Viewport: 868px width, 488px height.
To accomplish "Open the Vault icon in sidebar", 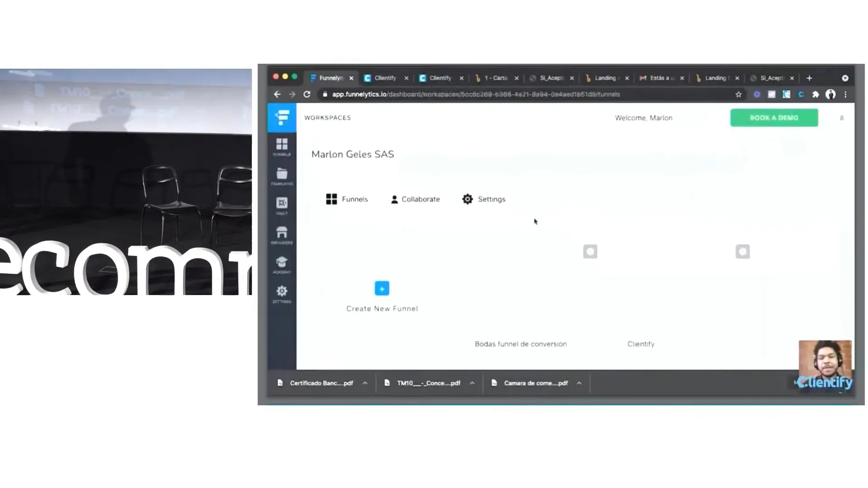I will click(282, 204).
